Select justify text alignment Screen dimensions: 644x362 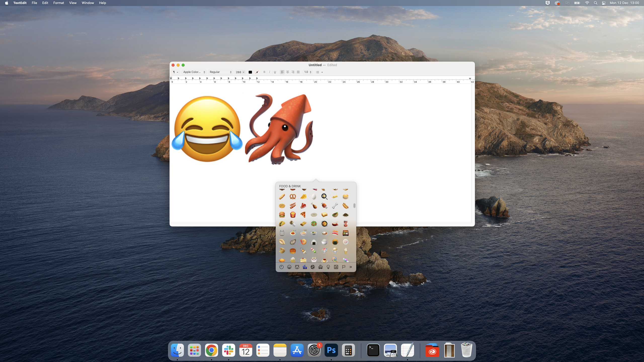click(298, 72)
